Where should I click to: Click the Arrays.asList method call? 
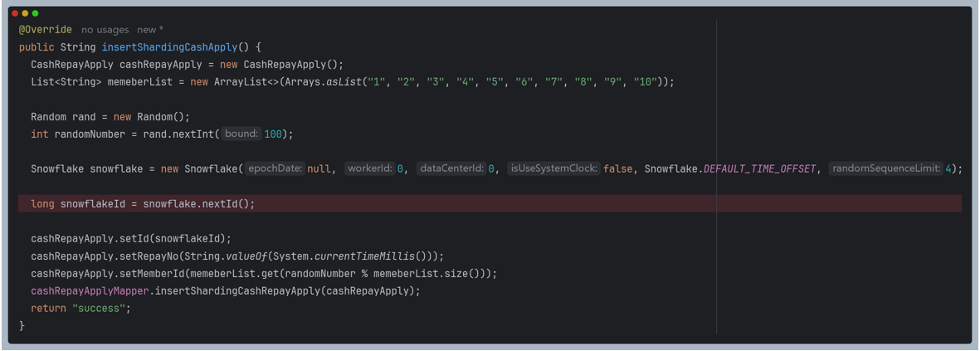tap(340, 82)
